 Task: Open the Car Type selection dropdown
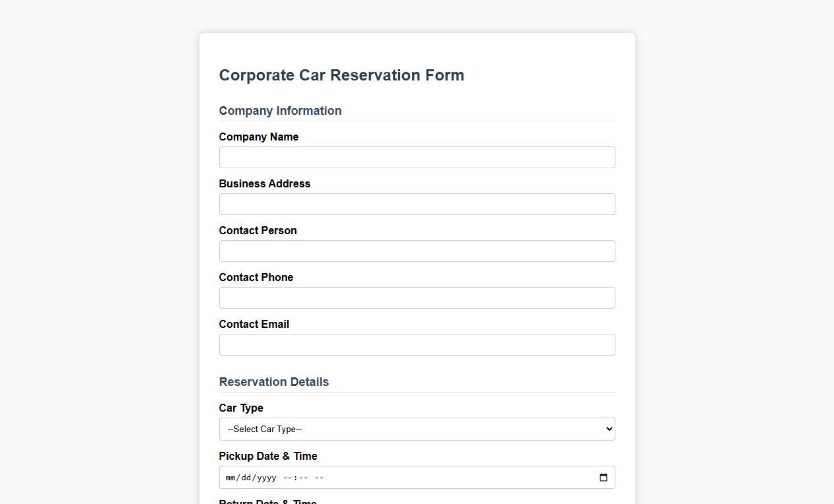coord(417,429)
